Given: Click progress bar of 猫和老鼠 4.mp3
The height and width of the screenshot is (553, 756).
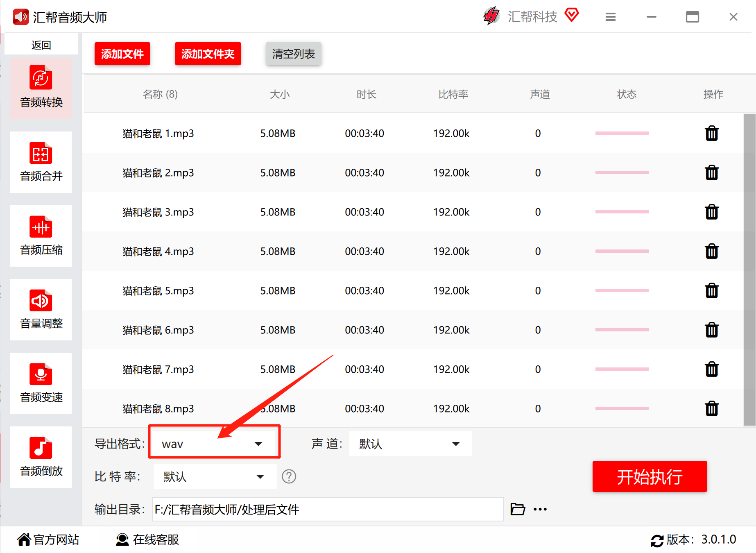Looking at the screenshot, I should pyautogui.click(x=622, y=251).
